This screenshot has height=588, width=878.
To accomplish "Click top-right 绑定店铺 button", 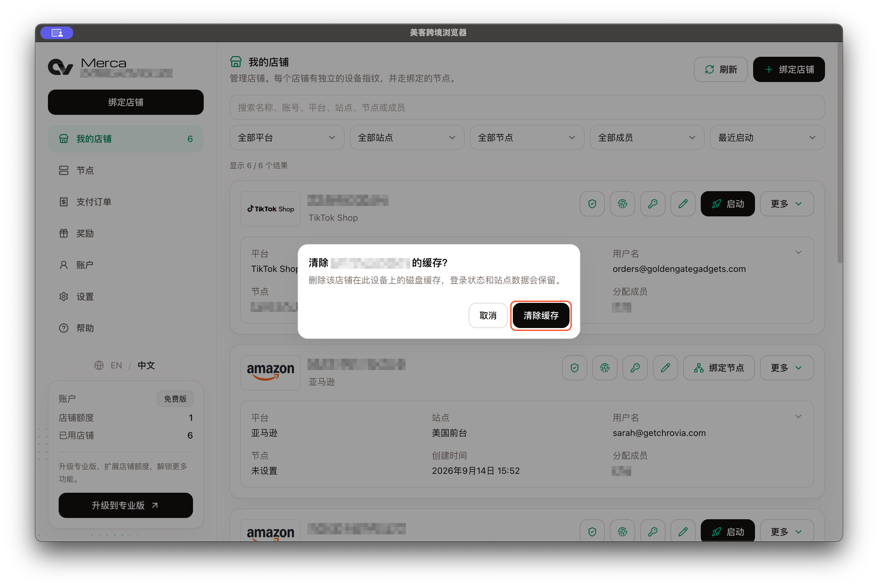I will [x=788, y=69].
